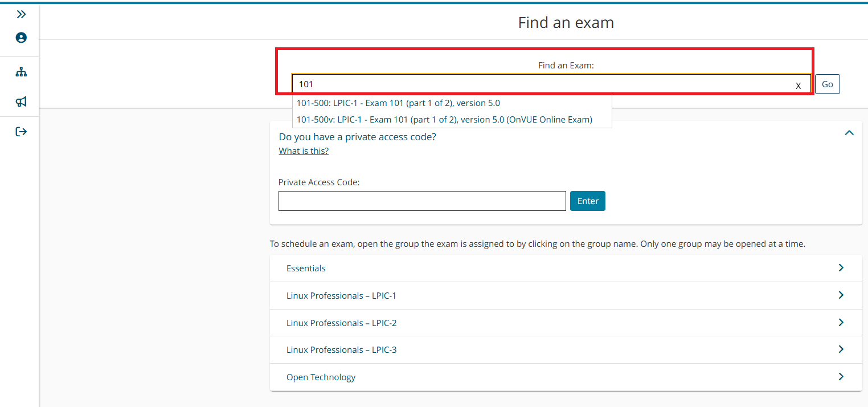Click into the Find an Exam search box

pos(541,84)
